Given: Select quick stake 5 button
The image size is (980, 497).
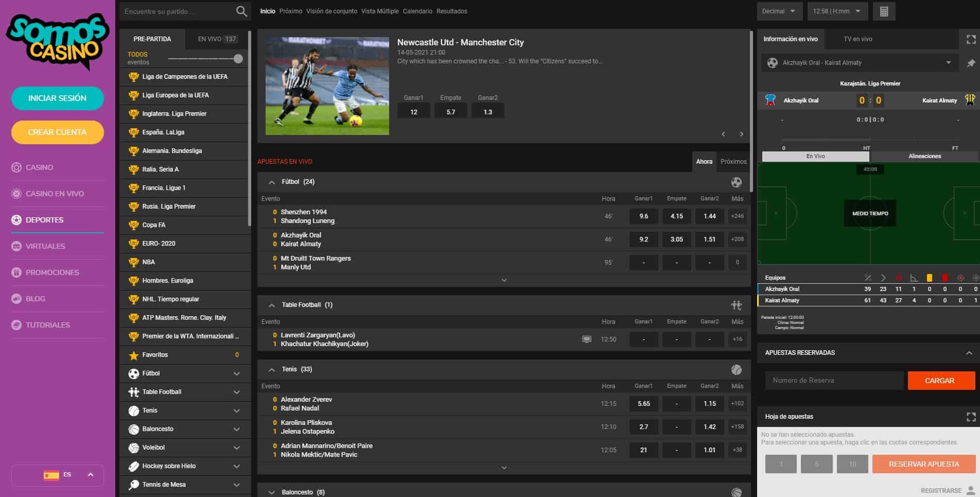Looking at the screenshot, I should (816, 464).
